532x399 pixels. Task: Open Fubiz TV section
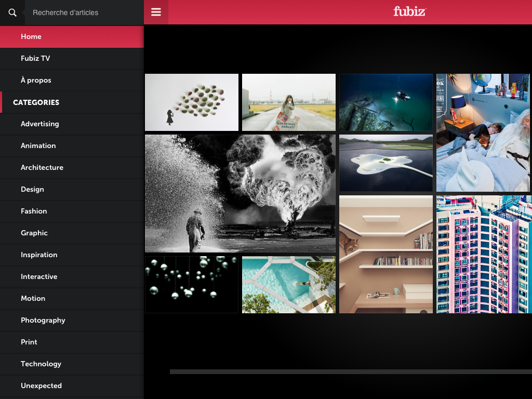pos(35,58)
